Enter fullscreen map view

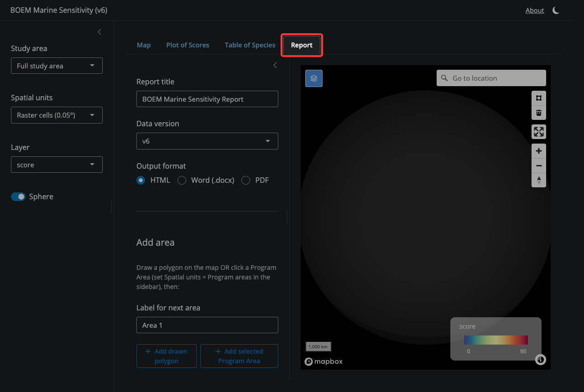point(539,132)
